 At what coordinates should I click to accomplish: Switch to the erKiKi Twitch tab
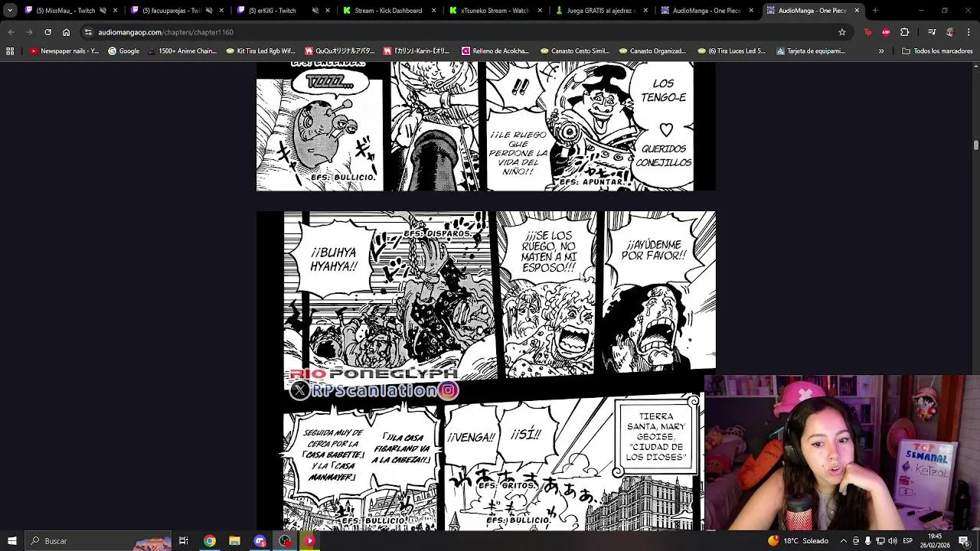(x=282, y=11)
